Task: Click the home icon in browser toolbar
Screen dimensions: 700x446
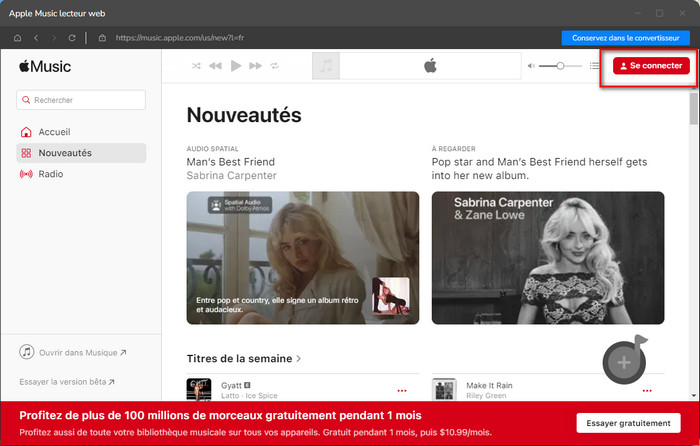Action: coord(17,38)
